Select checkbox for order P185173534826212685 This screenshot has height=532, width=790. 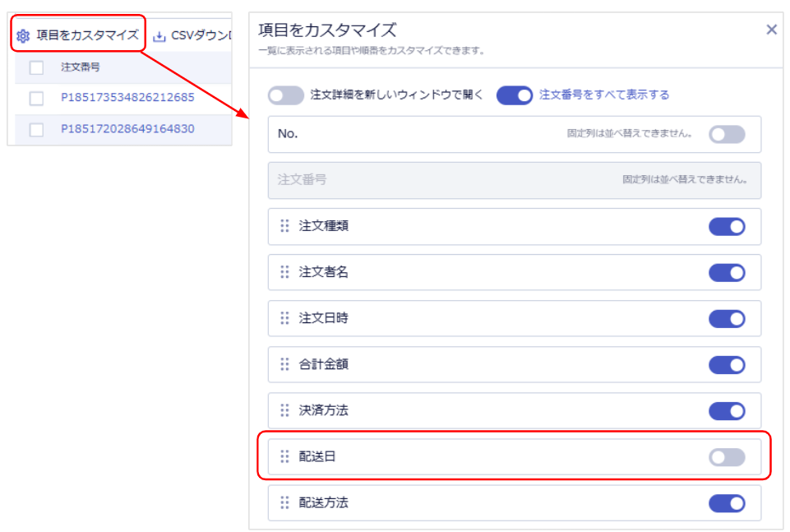[36, 99]
